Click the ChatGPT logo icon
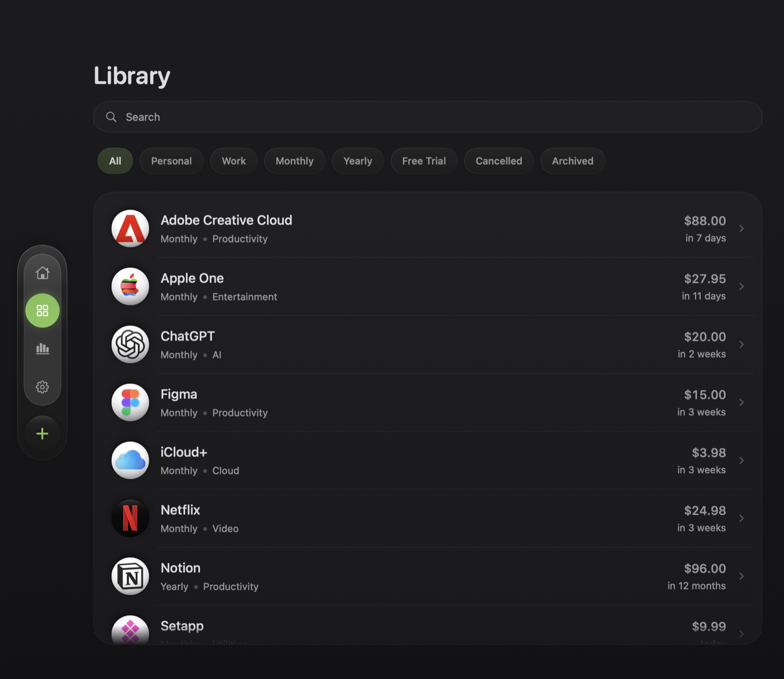The height and width of the screenshot is (679, 784). (130, 344)
